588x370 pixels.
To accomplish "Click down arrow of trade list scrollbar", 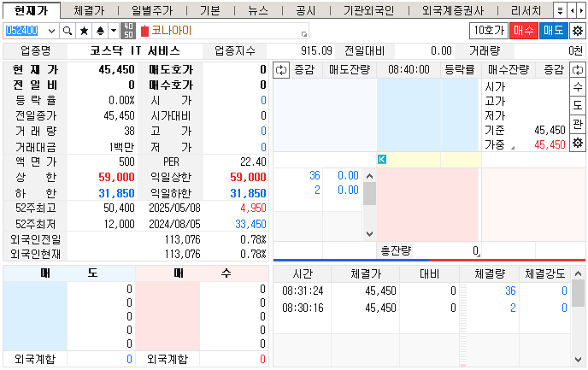I will [578, 360].
